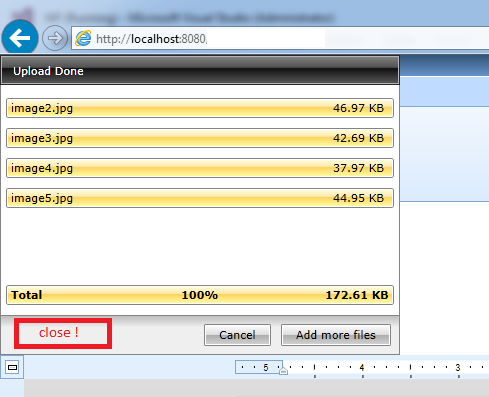Click the ruler box labeled 5

point(259,367)
